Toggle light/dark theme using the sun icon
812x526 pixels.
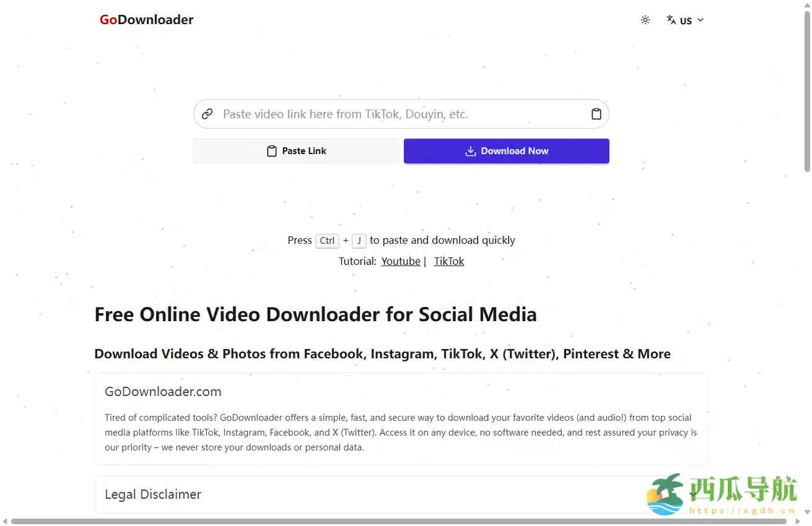pyautogui.click(x=645, y=20)
